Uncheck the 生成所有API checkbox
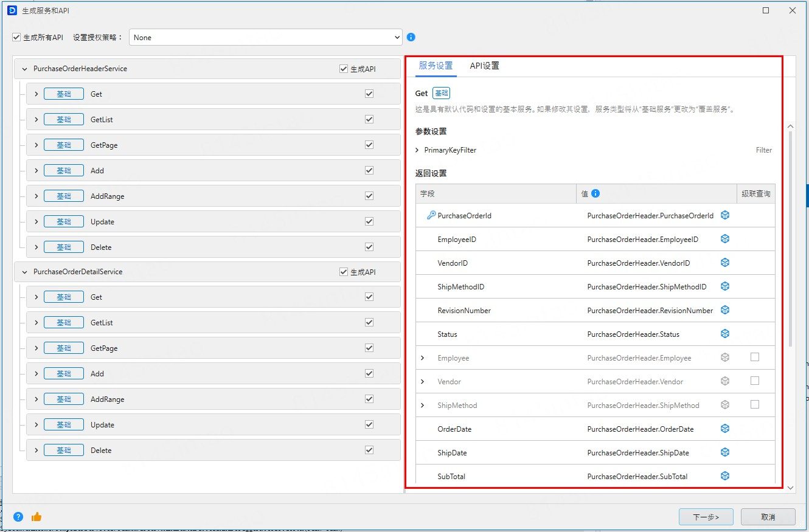This screenshot has width=809, height=532. 17,38
